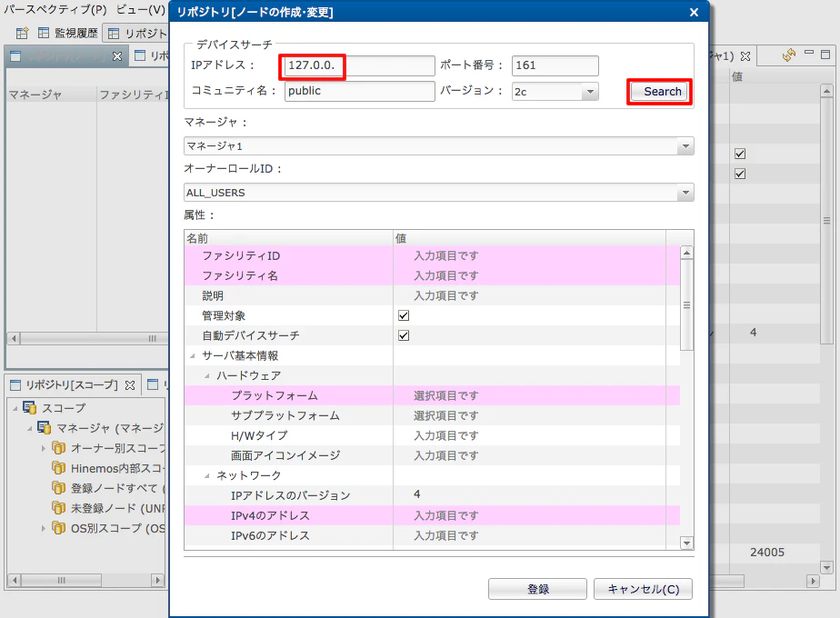The image size is (840, 618).
Task: Click the 名前 column header
Action: pos(288,238)
